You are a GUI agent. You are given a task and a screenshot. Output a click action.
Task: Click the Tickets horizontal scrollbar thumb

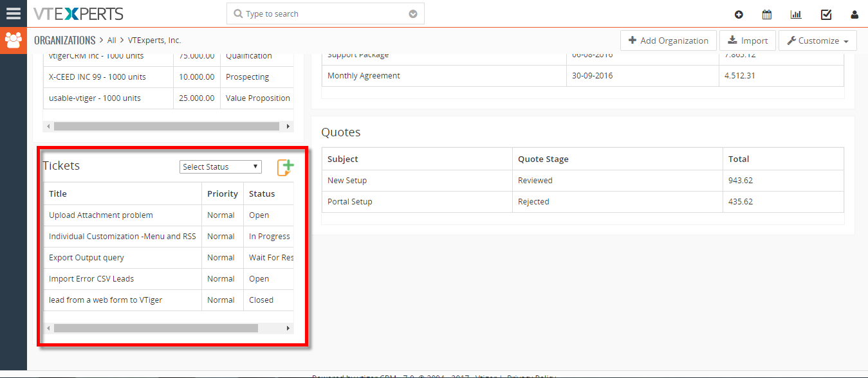click(x=156, y=328)
